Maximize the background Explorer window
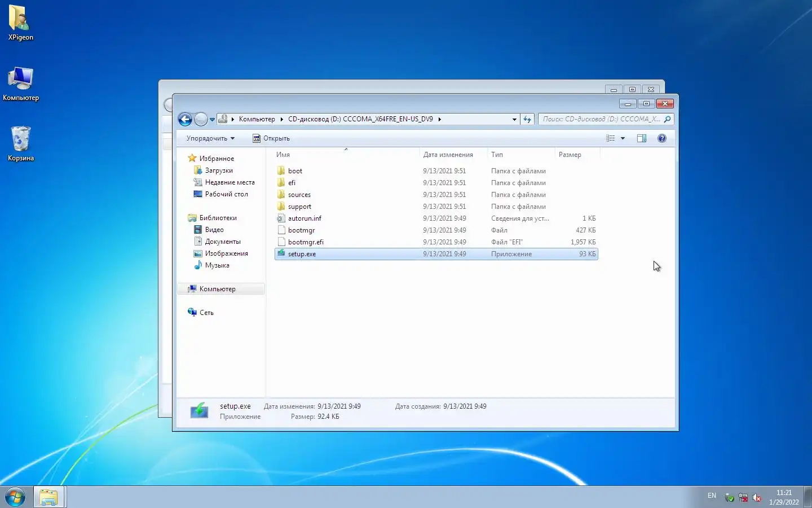 click(632, 89)
